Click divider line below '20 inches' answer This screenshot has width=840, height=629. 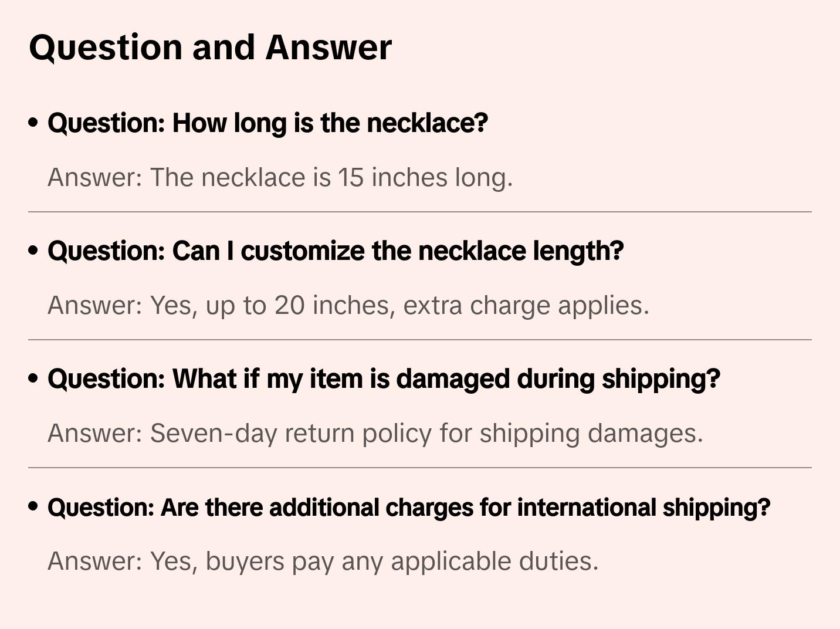[419, 340]
